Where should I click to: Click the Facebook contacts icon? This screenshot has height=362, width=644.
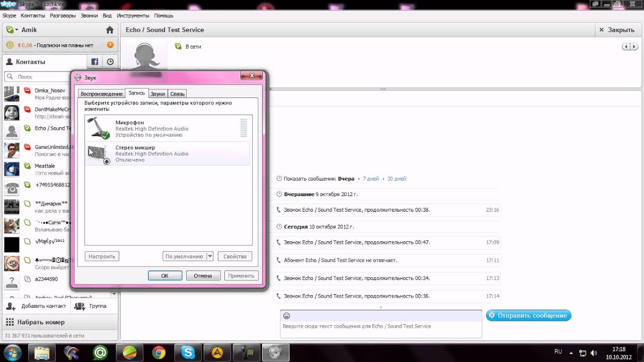tap(94, 62)
